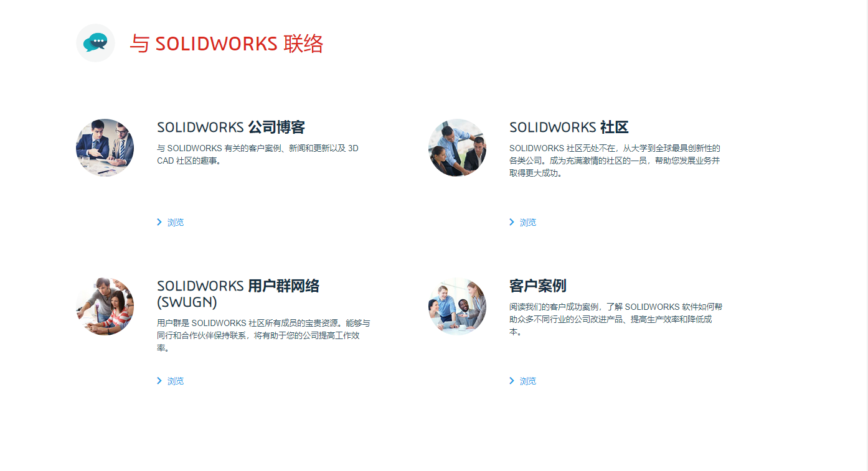This screenshot has height=471, width=868.
Task: Click the circular photo for SWUGN 用户群网络
Action: click(x=105, y=306)
